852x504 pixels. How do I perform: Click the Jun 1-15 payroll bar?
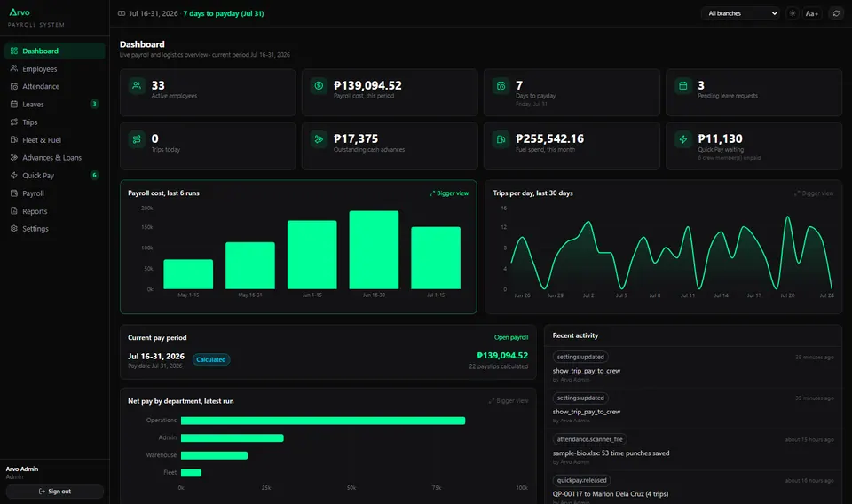[x=312, y=255]
